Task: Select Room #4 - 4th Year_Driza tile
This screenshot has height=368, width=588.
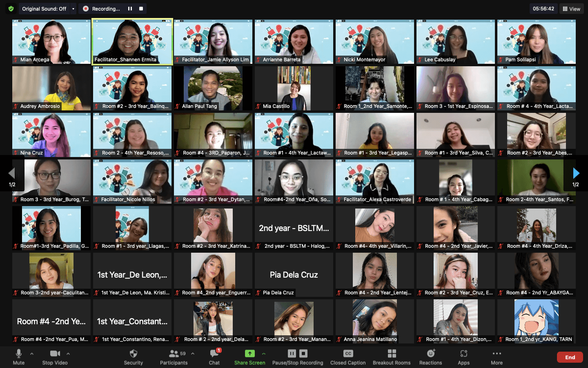Action: coord(537,228)
